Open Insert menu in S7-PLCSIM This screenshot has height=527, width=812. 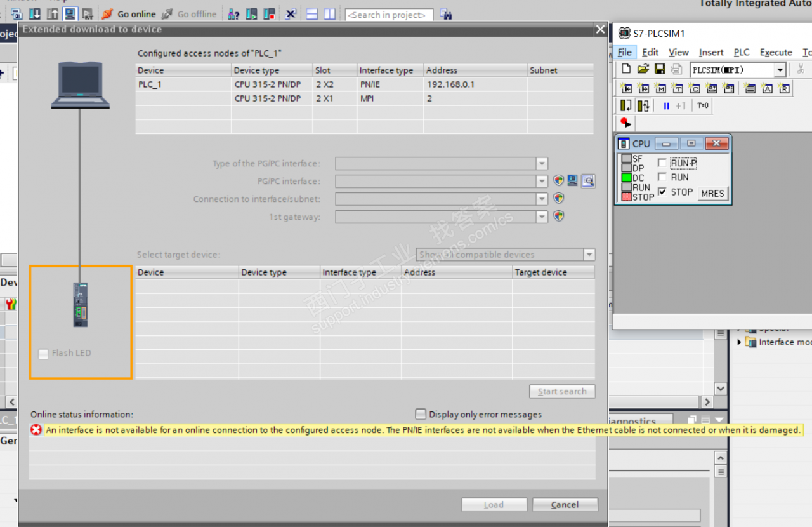click(711, 52)
